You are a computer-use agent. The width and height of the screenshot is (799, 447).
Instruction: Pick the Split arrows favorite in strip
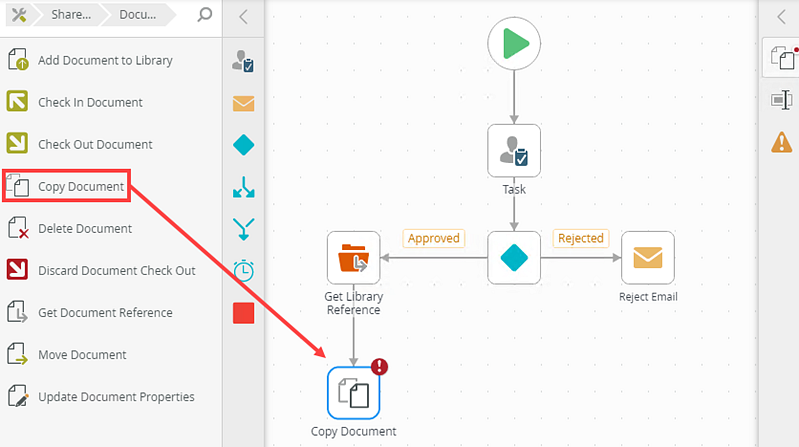pos(244,187)
